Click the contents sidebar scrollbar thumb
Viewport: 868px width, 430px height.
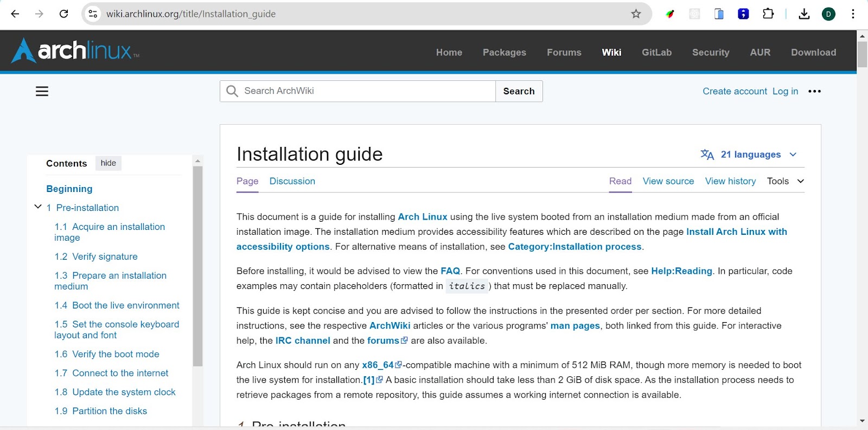click(x=197, y=266)
